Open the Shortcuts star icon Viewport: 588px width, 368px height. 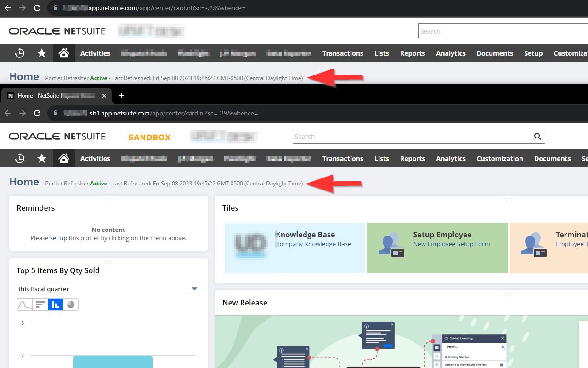coord(41,158)
